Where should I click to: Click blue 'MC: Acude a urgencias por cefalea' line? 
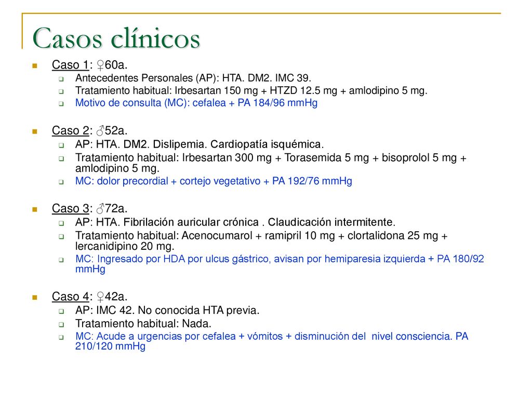tap(272, 341)
